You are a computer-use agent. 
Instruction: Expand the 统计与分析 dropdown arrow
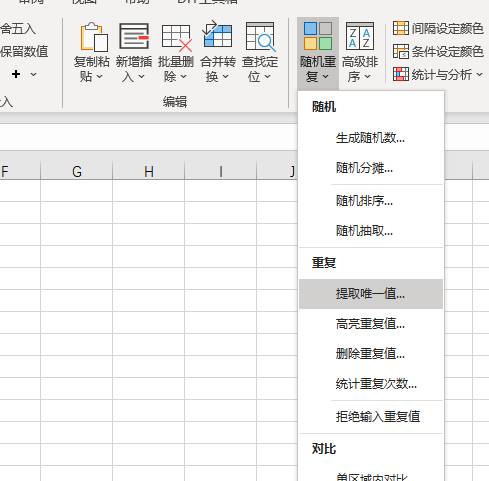(x=479, y=74)
